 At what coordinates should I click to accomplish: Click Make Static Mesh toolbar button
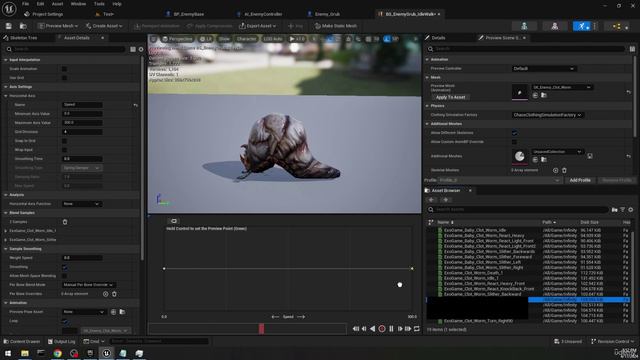pyautogui.click(x=336, y=26)
